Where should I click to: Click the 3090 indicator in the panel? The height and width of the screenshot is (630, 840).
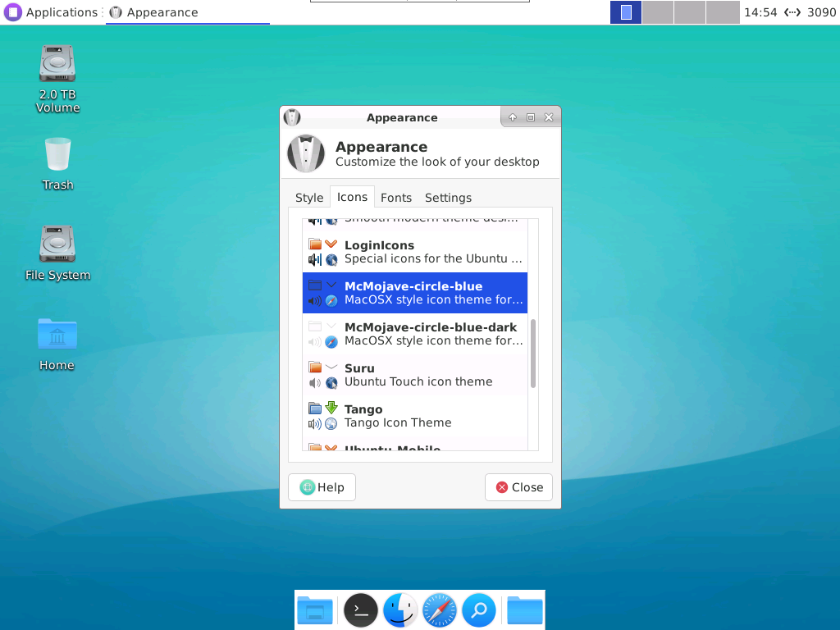pos(821,12)
